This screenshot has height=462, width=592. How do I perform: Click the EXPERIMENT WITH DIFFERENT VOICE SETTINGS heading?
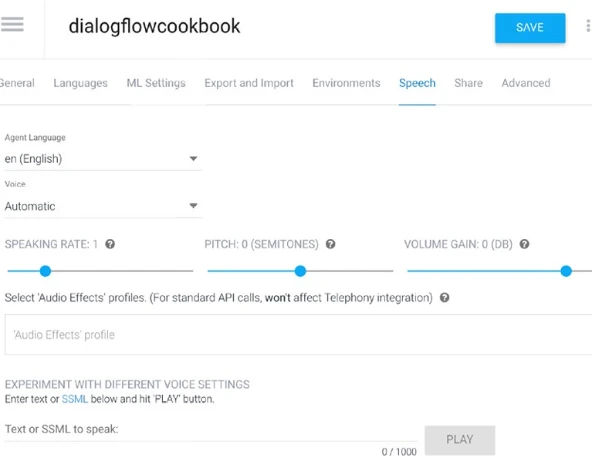click(127, 384)
